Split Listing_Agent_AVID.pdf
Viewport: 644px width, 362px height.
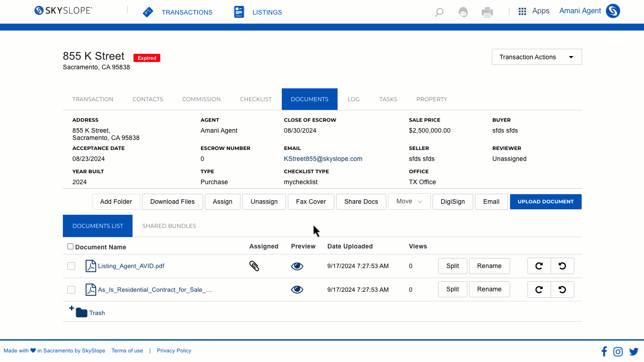pos(453,266)
